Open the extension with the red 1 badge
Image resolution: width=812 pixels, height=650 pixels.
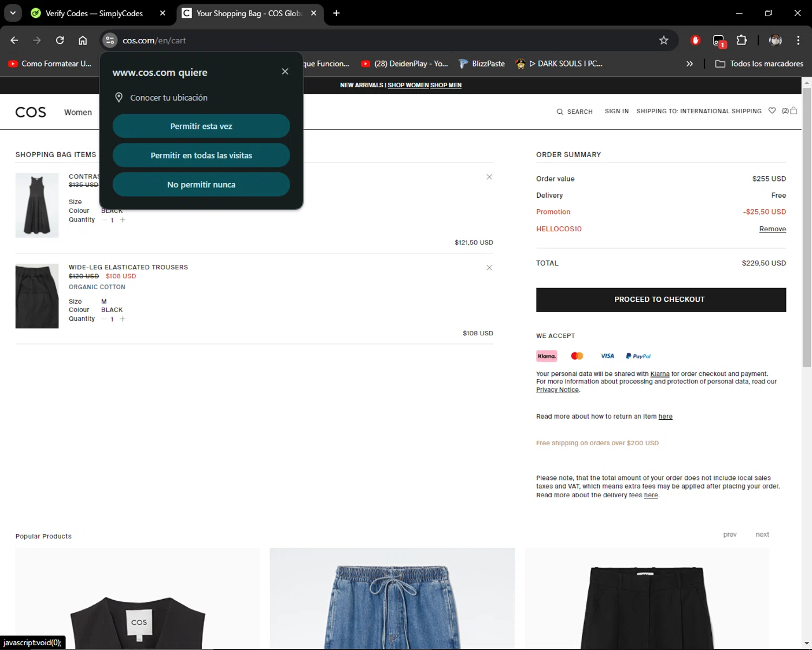click(719, 41)
